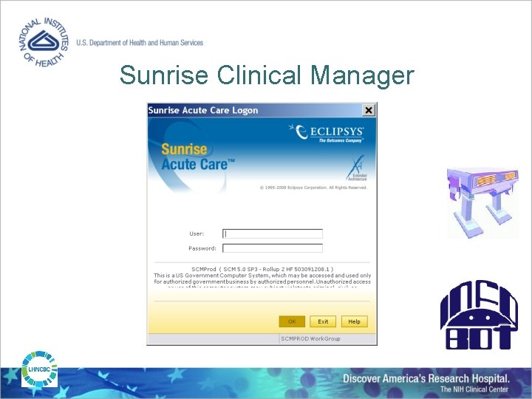This screenshot has width=532, height=399.
Task: Click the 'Password:' field label
Action: pos(202,248)
